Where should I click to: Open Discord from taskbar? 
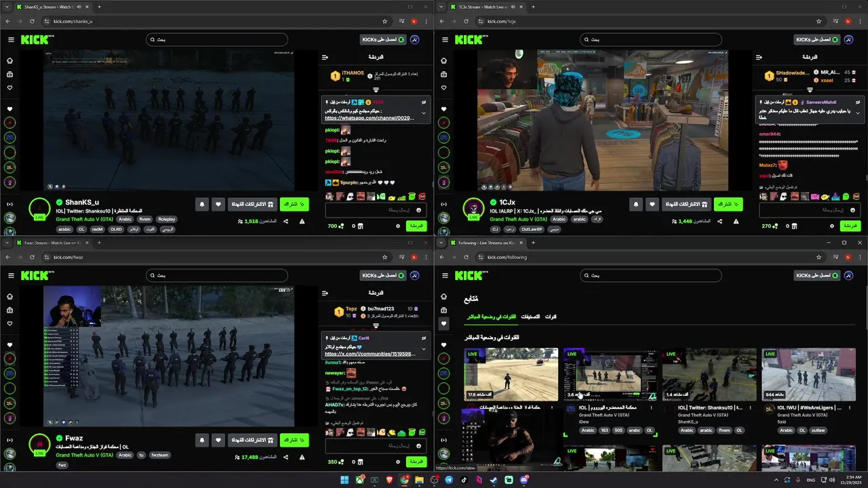coord(524,480)
